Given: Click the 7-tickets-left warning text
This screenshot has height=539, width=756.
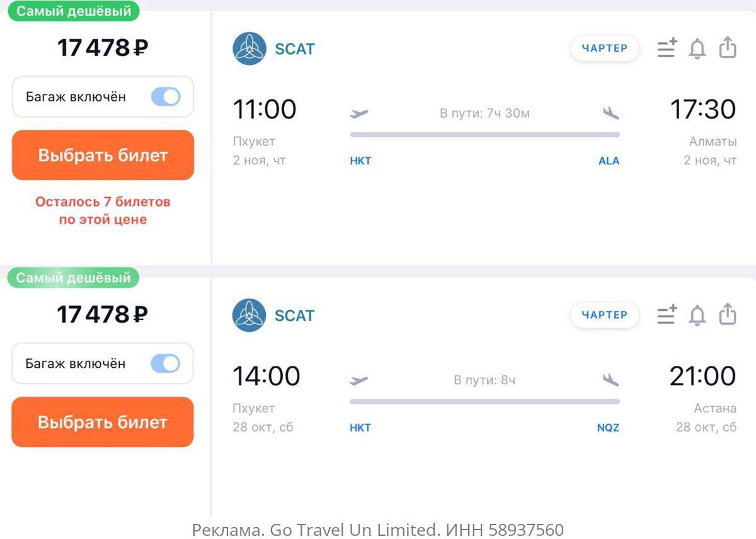Looking at the screenshot, I should 103,210.
